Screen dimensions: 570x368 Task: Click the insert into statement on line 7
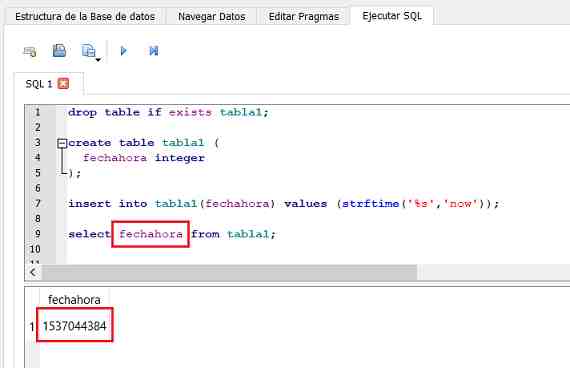[x=284, y=204]
